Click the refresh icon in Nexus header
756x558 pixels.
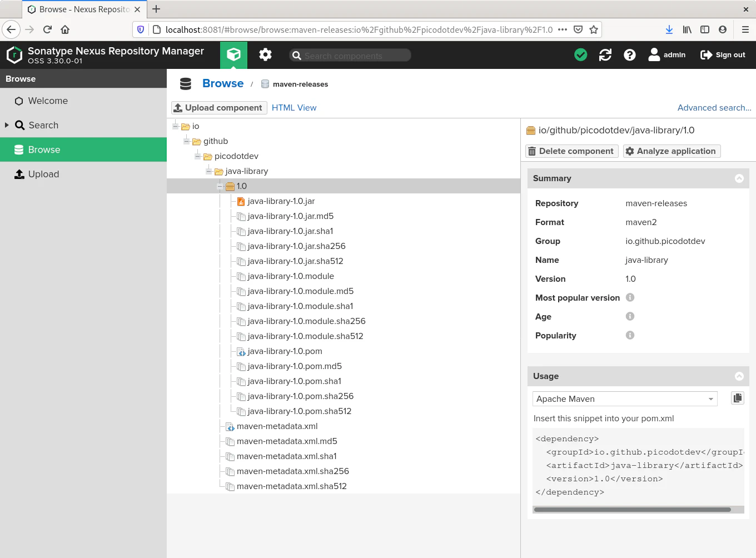[x=605, y=54]
